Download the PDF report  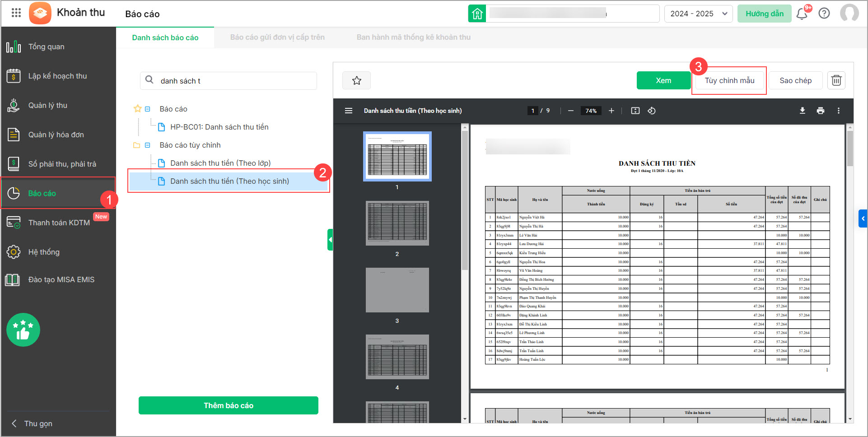802,111
